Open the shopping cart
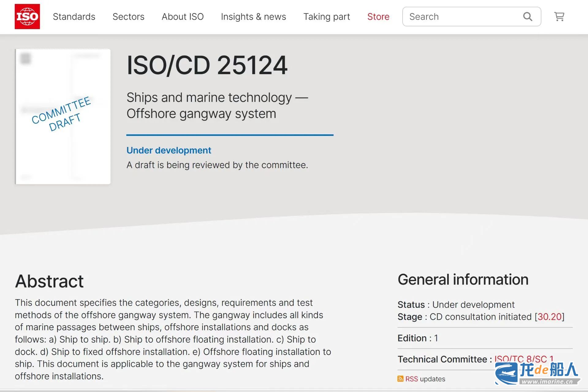This screenshot has width=588, height=392. pos(559,17)
